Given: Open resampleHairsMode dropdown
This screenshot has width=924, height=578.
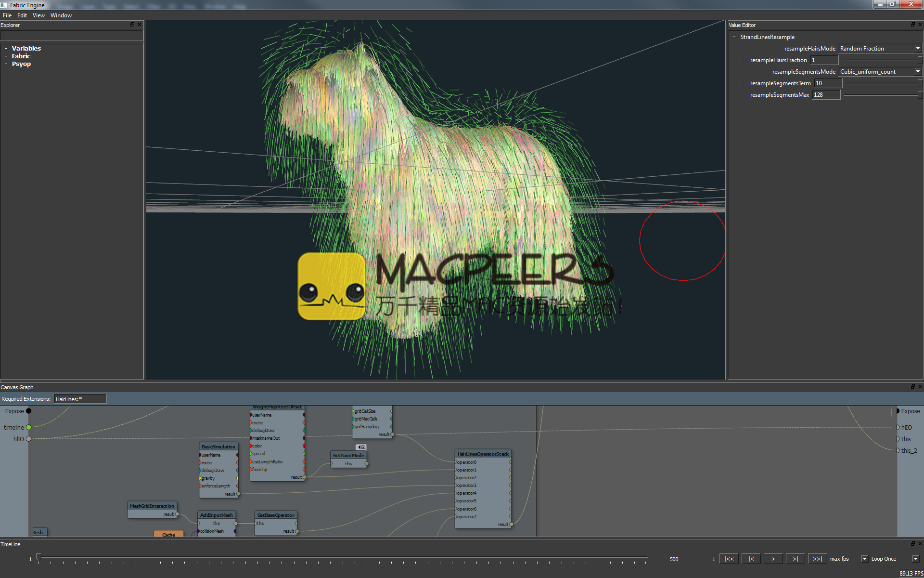Looking at the screenshot, I should [x=917, y=49].
